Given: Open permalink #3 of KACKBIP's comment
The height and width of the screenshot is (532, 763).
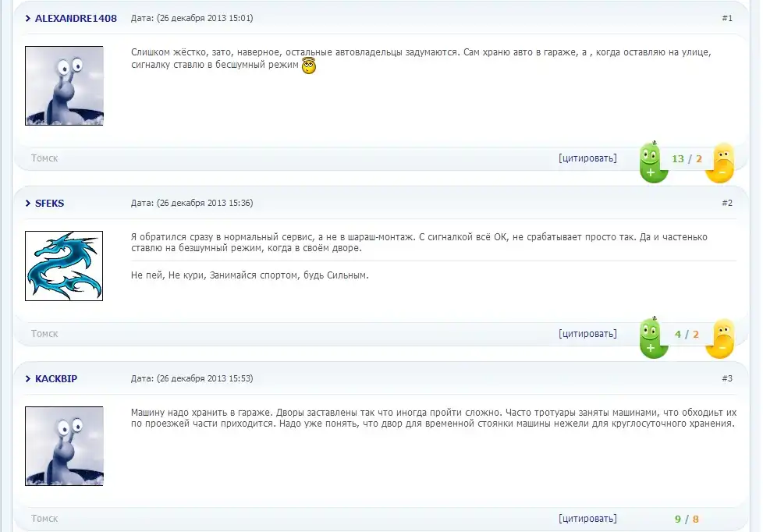Looking at the screenshot, I should coord(726,378).
